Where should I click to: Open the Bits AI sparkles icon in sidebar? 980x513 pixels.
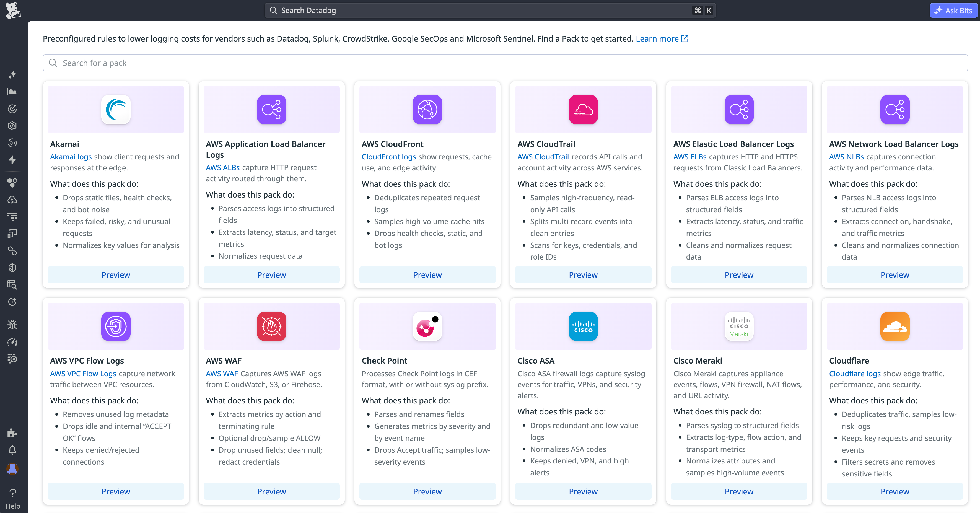pos(12,75)
